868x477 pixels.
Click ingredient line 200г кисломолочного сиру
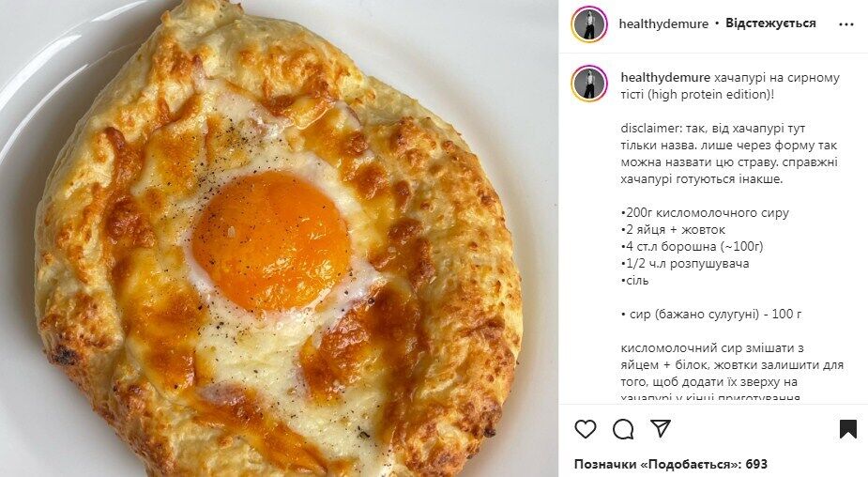pos(705,213)
